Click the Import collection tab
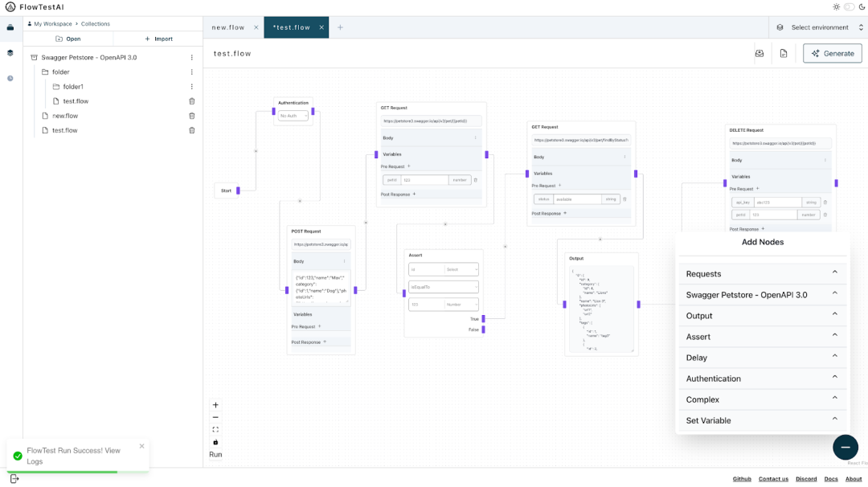Screen dimensions: 868x487 158,39
